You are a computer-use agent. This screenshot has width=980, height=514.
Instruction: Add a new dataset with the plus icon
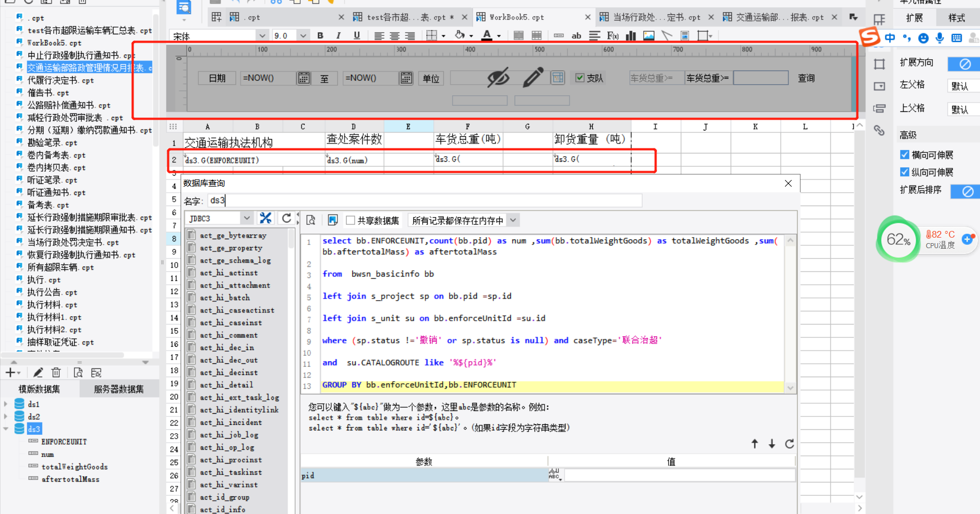pos(10,373)
